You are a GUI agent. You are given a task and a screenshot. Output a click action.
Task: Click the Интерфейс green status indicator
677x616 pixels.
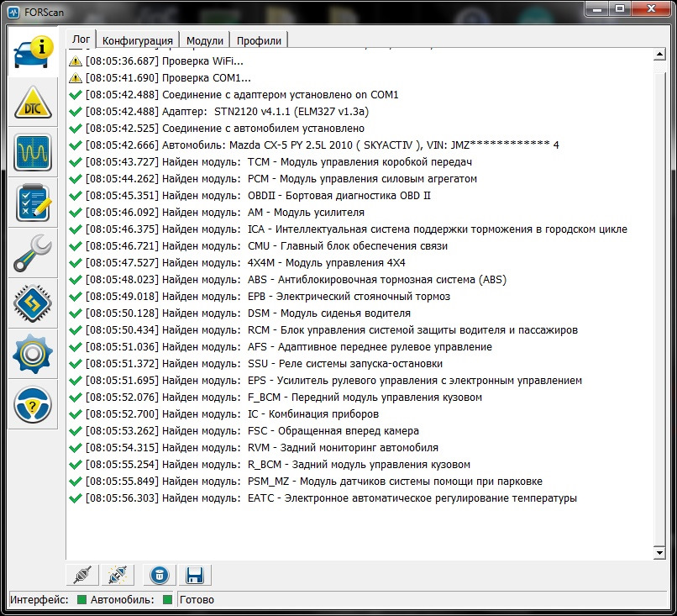(x=81, y=599)
